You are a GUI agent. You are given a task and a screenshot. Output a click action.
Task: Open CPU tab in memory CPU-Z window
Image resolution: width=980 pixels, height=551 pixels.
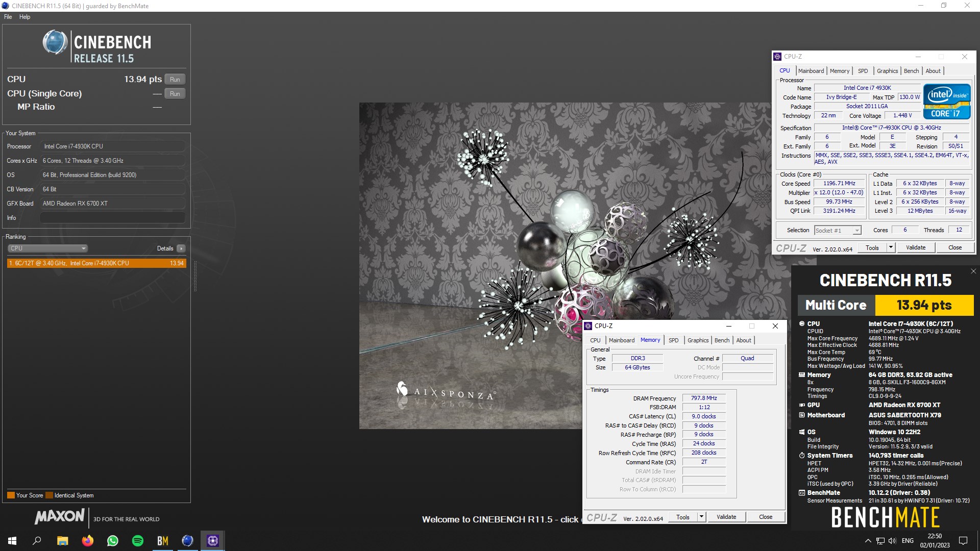(595, 340)
